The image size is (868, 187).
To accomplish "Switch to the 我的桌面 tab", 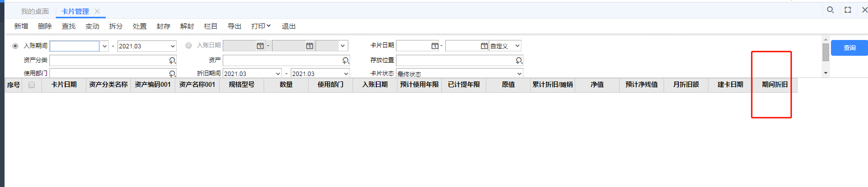I will [35, 11].
